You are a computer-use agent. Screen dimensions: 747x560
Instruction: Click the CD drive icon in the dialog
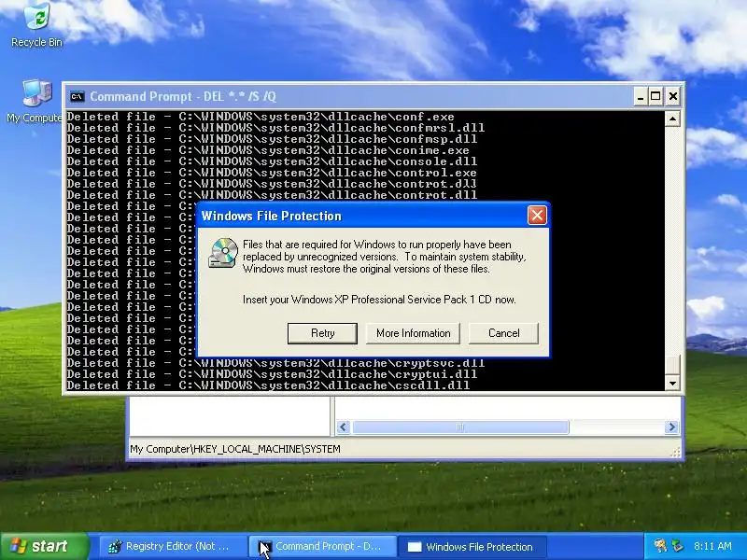click(x=223, y=252)
